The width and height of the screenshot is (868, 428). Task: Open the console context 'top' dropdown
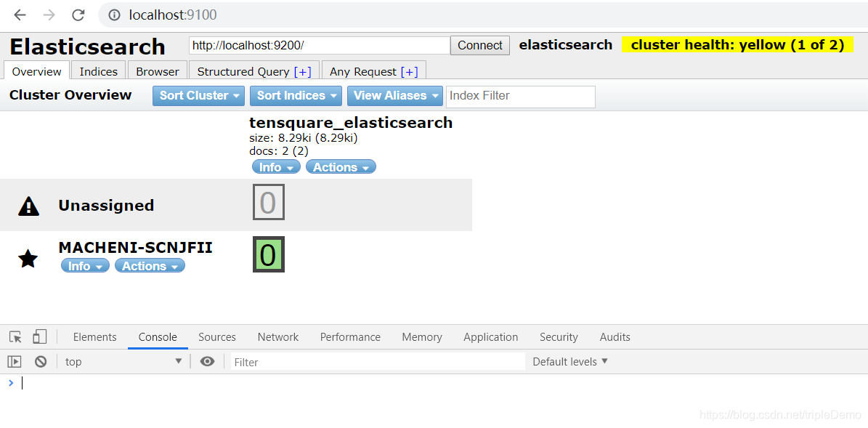(x=123, y=362)
